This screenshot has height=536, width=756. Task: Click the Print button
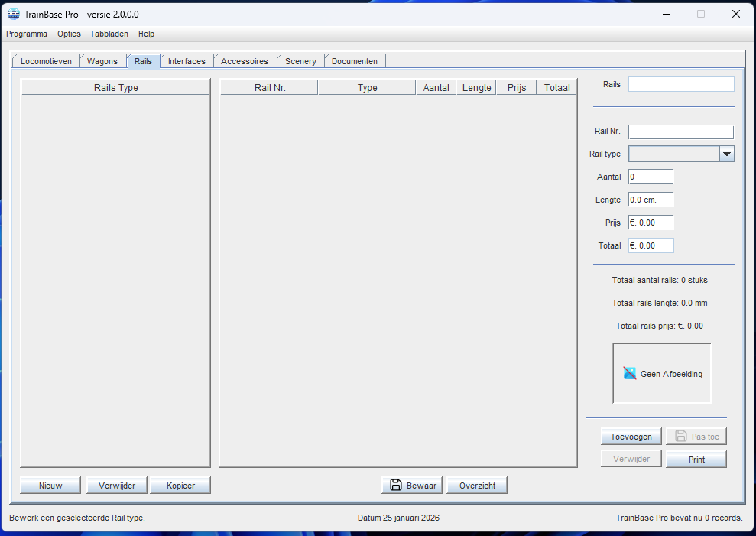point(696,460)
